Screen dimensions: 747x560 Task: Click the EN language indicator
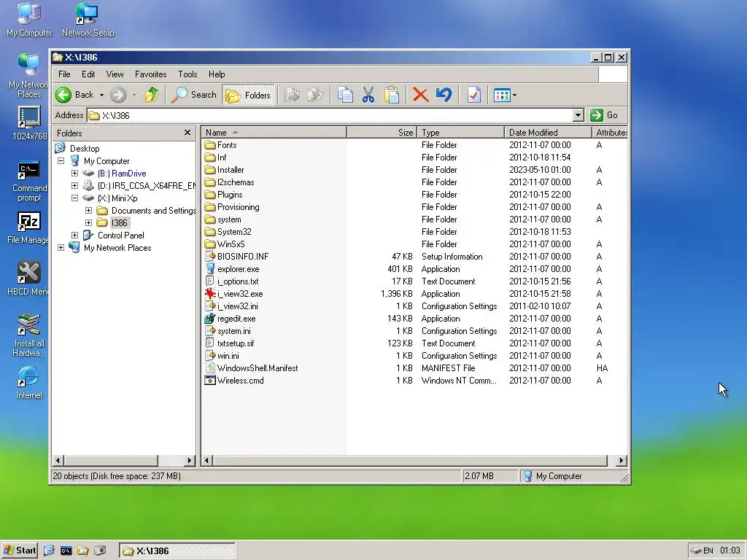point(708,551)
